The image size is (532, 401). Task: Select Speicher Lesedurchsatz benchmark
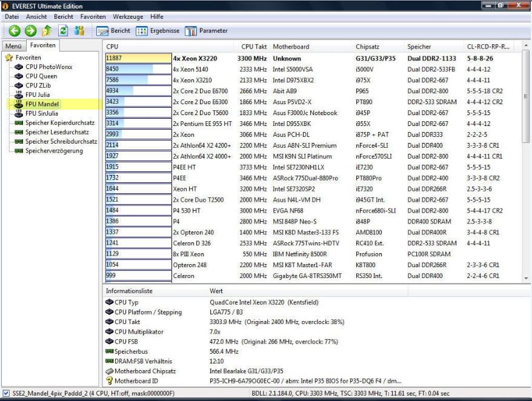[x=57, y=132]
